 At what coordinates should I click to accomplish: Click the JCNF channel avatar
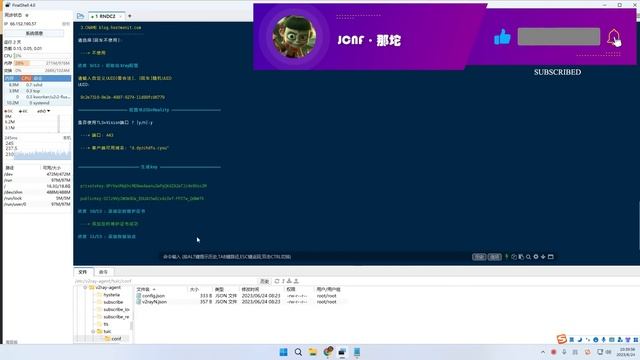tap(294, 36)
